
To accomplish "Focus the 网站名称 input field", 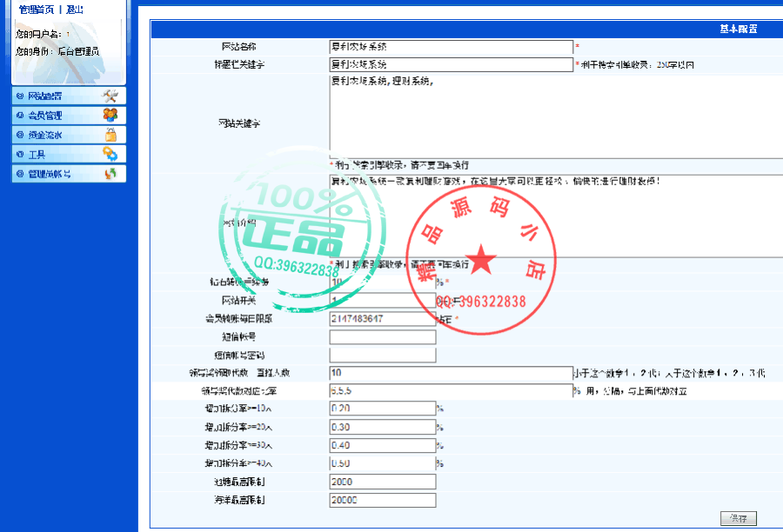I will (451, 47).
